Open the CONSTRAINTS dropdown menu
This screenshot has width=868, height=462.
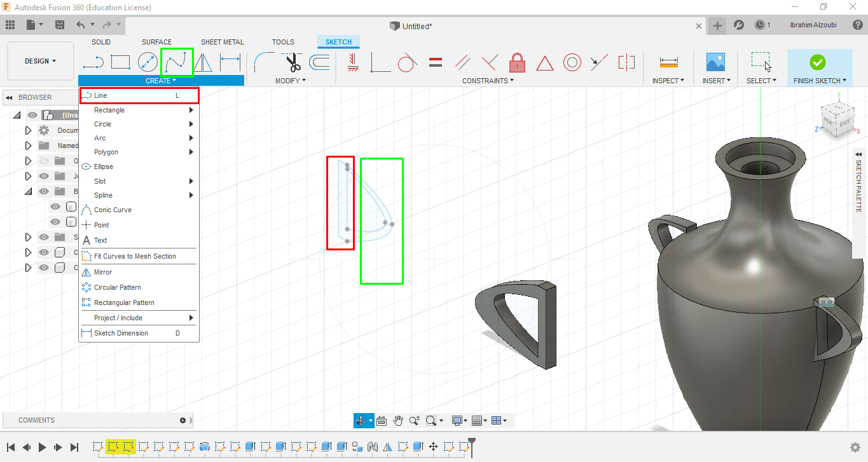click(x=488, y=81)
